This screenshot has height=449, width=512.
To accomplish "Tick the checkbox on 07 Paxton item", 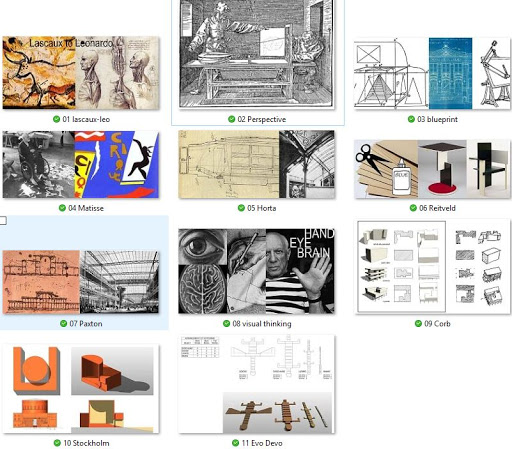I will point(3,220).
